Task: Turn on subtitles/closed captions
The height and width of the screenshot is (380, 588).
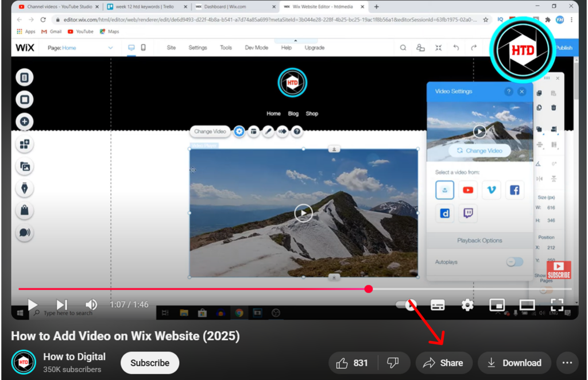Action: [x=438, y=305]
